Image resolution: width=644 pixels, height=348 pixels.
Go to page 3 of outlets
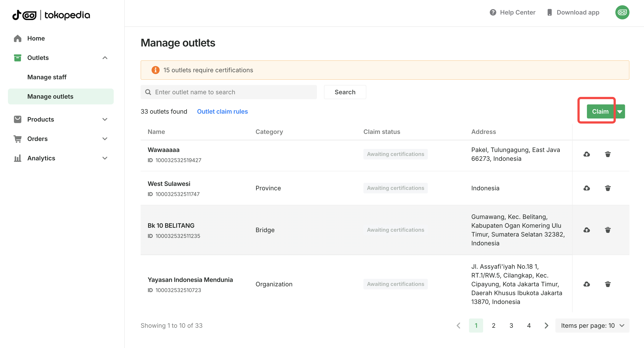[x=511, y=326]
